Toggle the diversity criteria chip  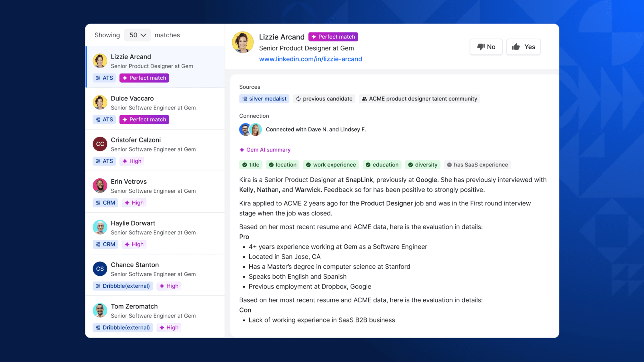pyautogui.click(x=423, y=165)
